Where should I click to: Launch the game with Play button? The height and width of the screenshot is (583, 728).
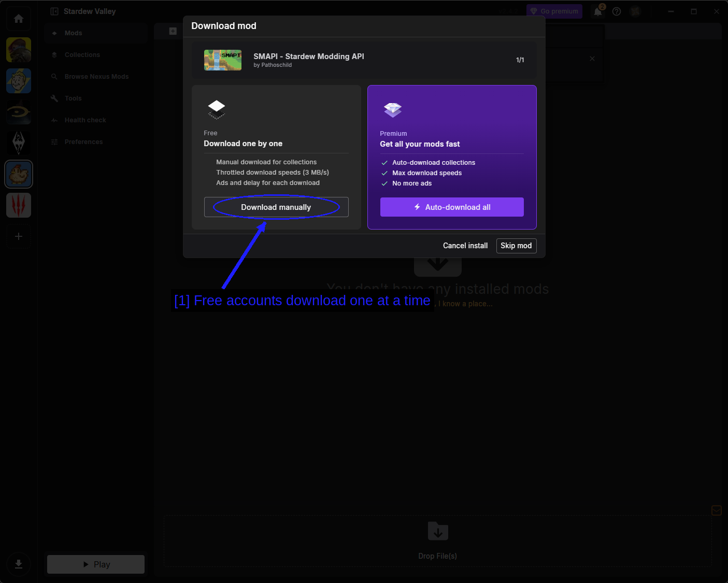pyautogui.click(x=96, y=564)
